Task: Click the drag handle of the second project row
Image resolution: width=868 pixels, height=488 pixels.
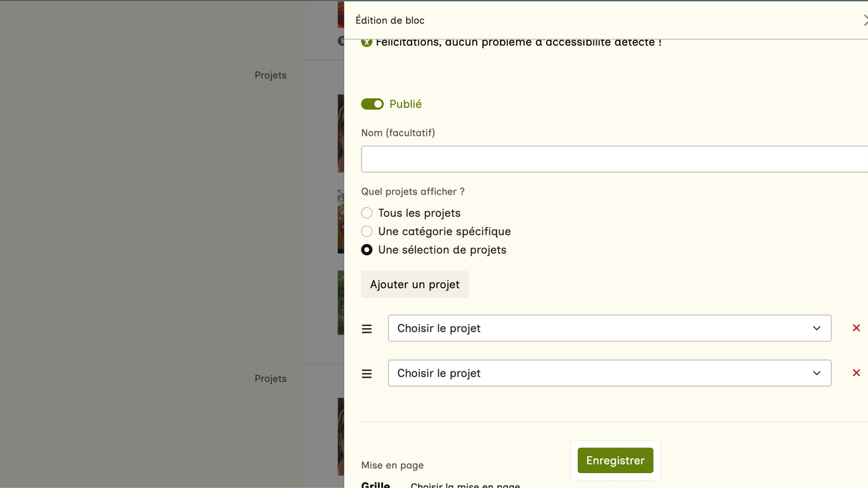Action: 367,373
